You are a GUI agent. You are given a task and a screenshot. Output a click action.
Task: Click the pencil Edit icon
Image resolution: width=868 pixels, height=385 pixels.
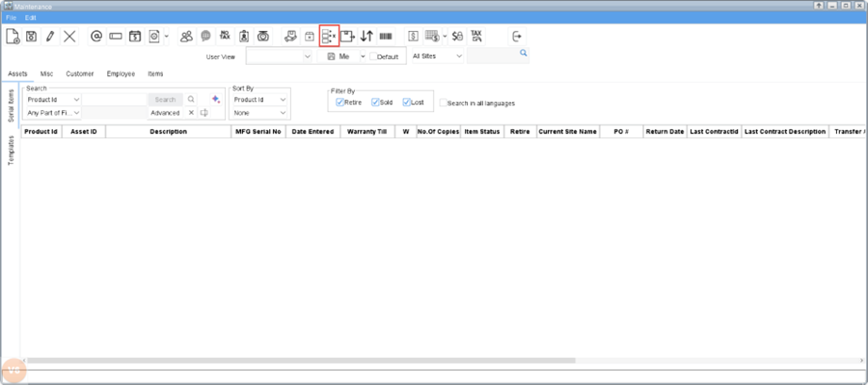(50, 37)
